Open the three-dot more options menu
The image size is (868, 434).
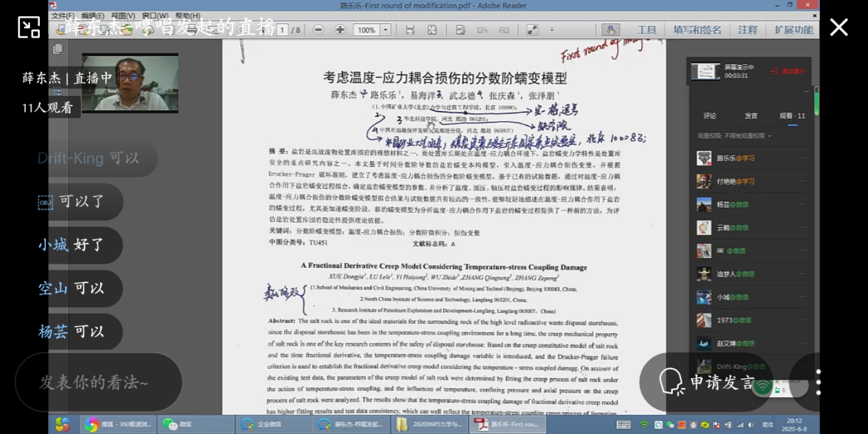coord(819,382)
